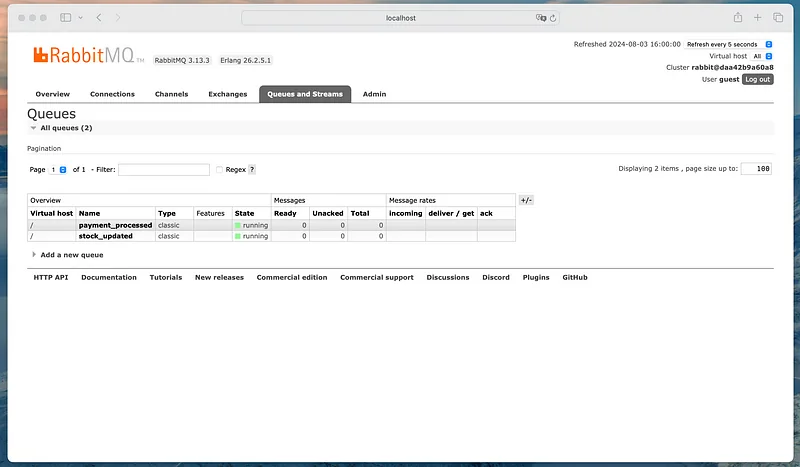
Task: Sort by State column header
Action: pyautogui.click(x=244, y=213)
